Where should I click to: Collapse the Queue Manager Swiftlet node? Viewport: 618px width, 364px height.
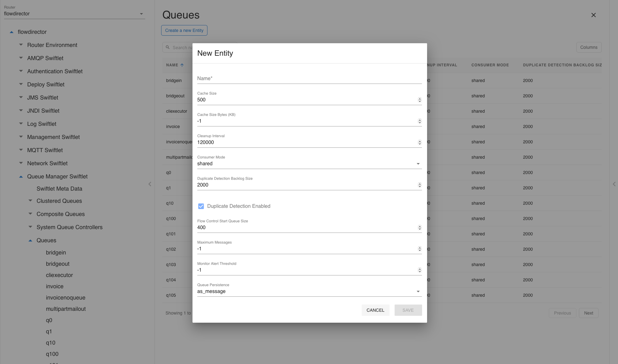point(21,177)
